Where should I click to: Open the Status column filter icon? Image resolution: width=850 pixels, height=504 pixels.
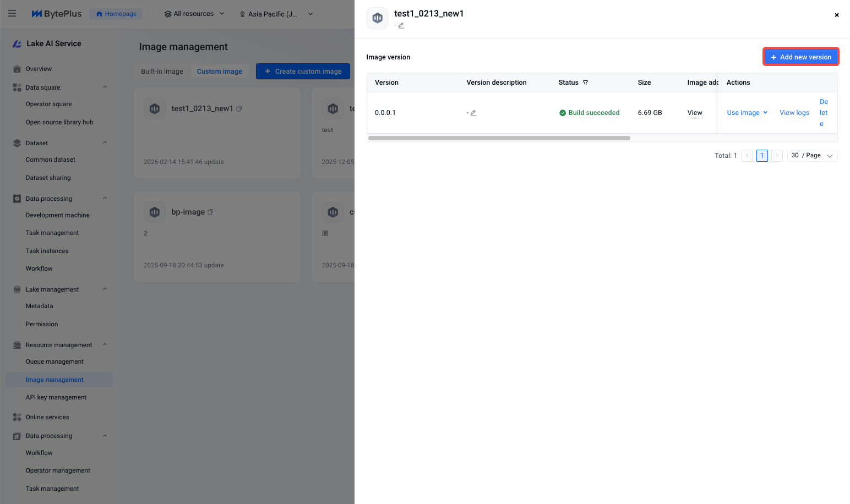[x=585, y=83]
